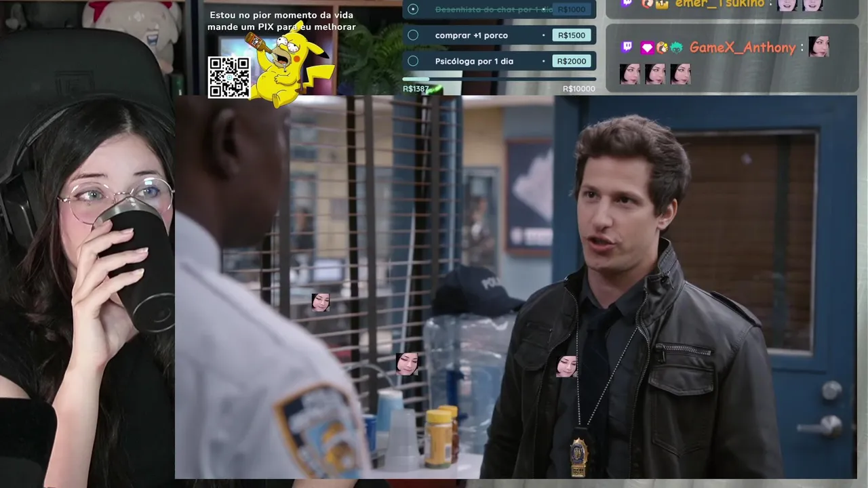Click 'Psicóloga por 1 dia' goal label
The height and width of the screenshot is (488, 868).
474,61
